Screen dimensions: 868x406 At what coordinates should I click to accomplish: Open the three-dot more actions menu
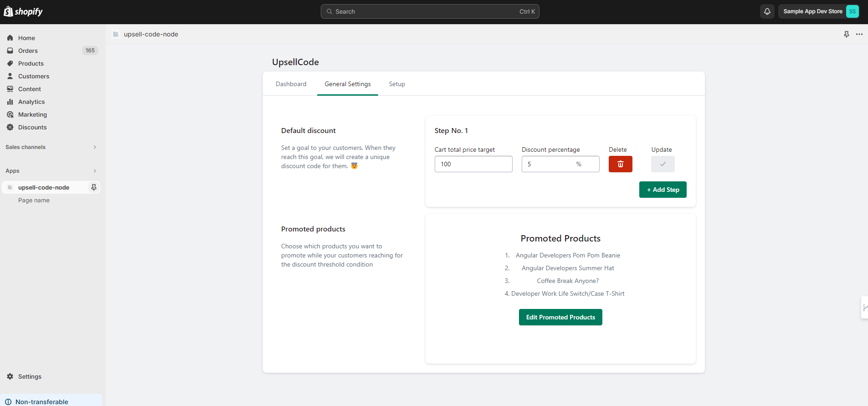click(x=859, y=34)
